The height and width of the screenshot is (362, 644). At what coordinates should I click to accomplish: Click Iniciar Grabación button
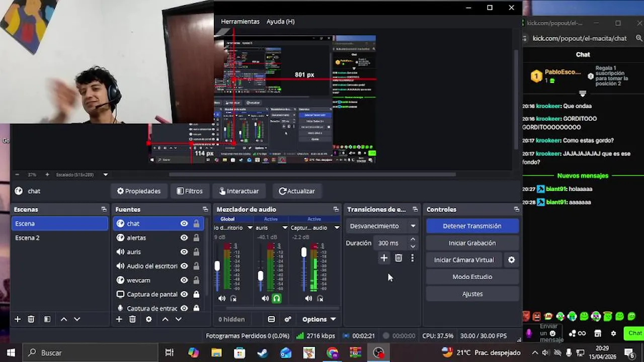click(x=472, y=243)
